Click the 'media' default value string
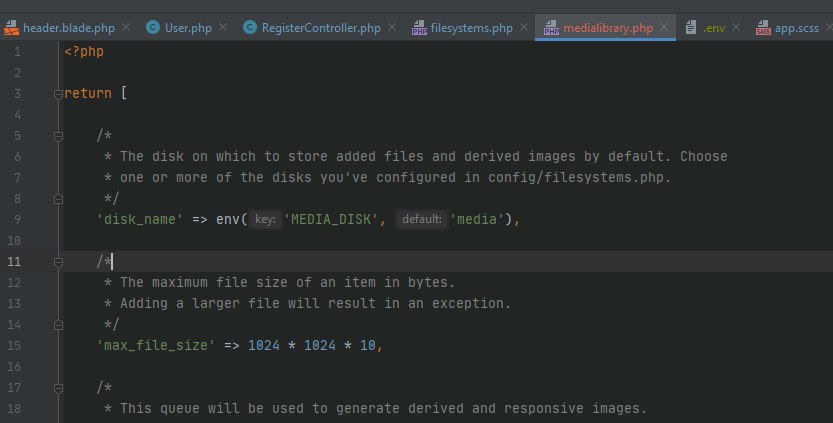This screenshot has width=833, height=423. click(x=477, y=219)
